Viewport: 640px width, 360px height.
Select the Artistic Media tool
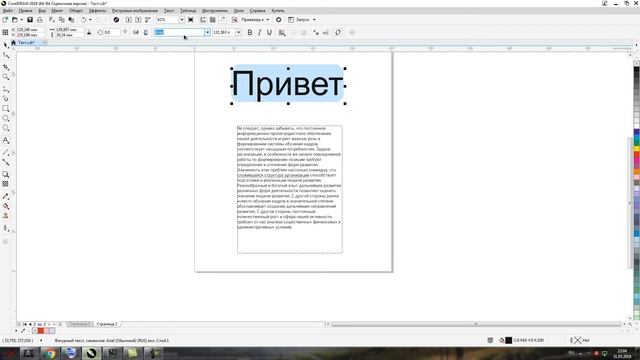tap(5, 98)
